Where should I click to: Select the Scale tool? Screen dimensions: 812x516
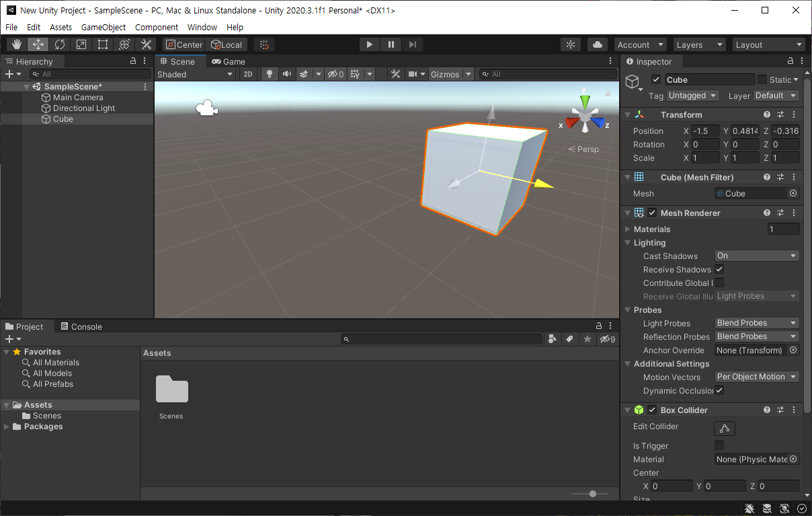tap(81, 44)
